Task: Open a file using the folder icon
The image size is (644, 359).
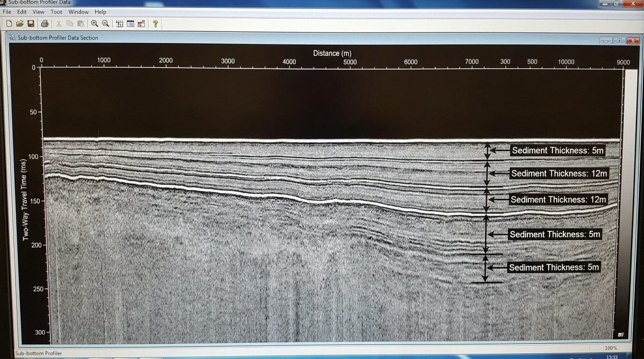Action: pos(20,23)
